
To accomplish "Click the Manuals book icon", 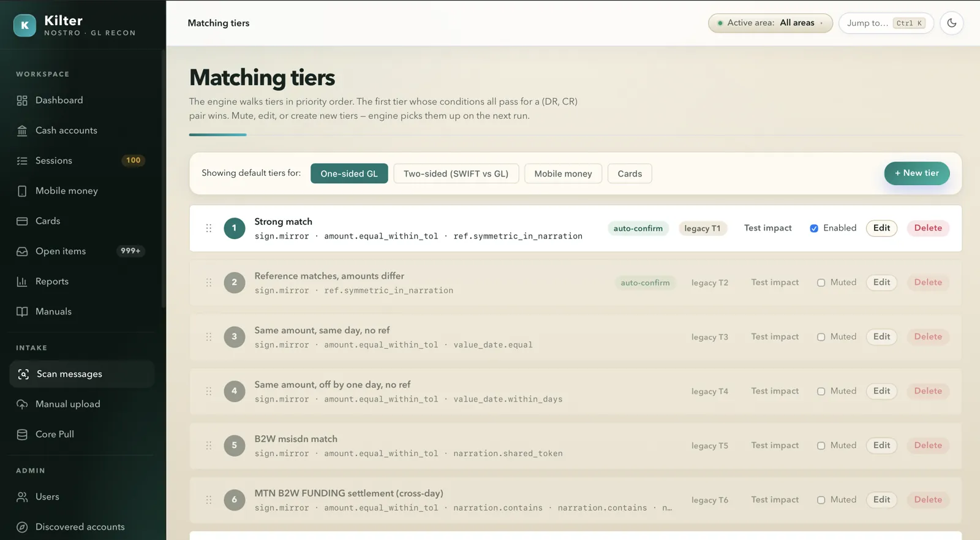I will [x=22, y=311].
